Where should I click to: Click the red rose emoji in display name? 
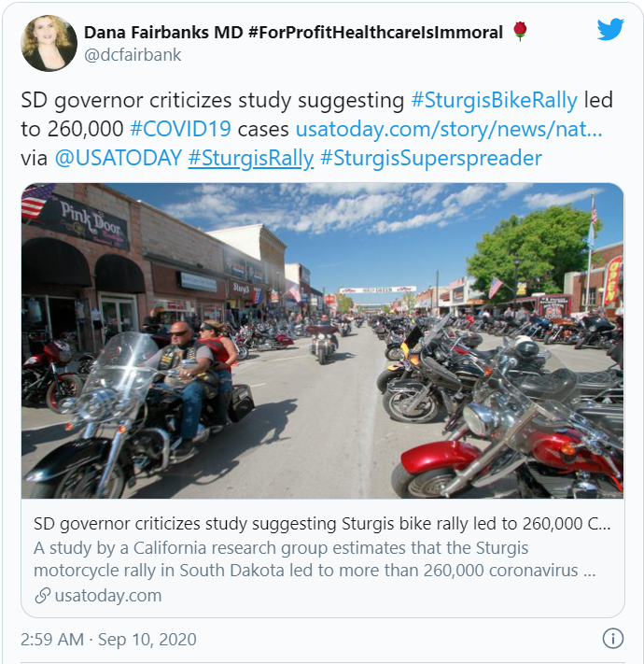click(520, 32)
